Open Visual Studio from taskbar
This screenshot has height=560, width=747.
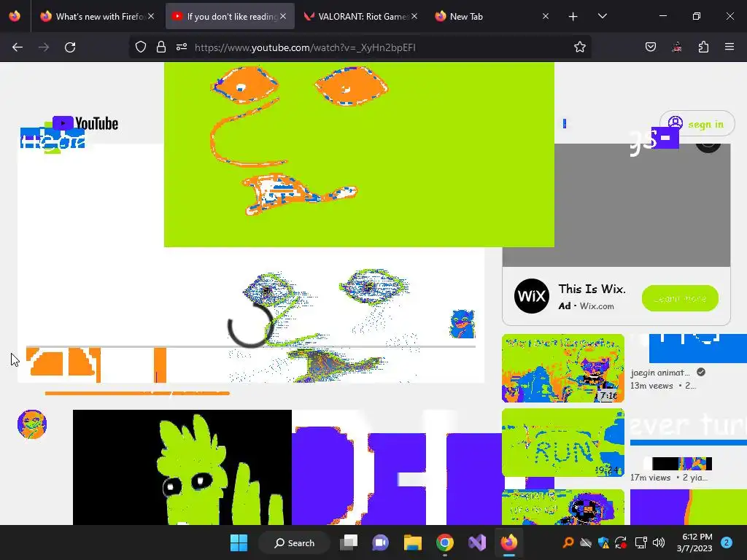(x=477, y=542)
